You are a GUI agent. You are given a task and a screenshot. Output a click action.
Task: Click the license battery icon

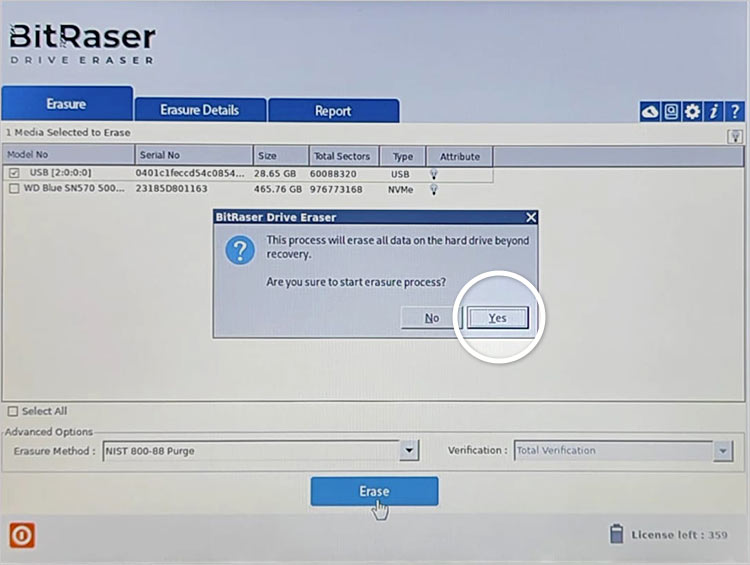coord(617,534)
